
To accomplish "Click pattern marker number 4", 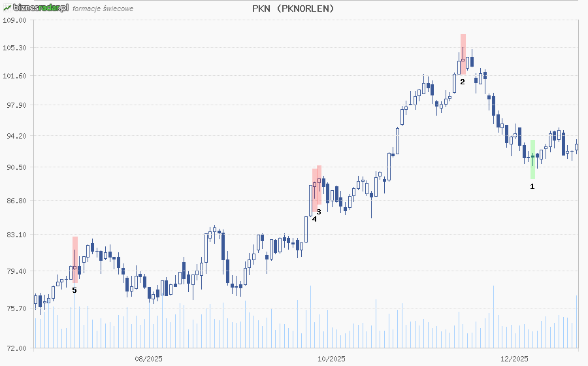I will [x=314, y=219].
